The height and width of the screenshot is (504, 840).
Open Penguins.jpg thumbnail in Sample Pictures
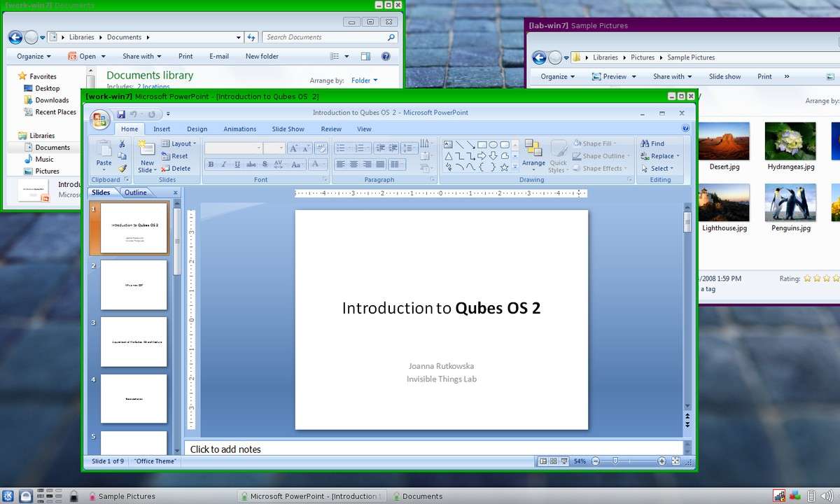[x=790, y=203]
